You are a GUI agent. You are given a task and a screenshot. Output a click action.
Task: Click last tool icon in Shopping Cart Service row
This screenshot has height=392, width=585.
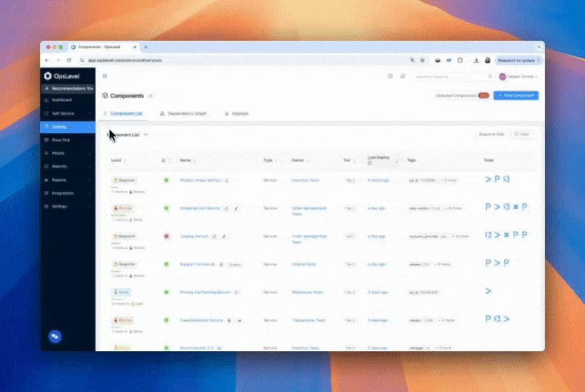click(x=525, y=207)
